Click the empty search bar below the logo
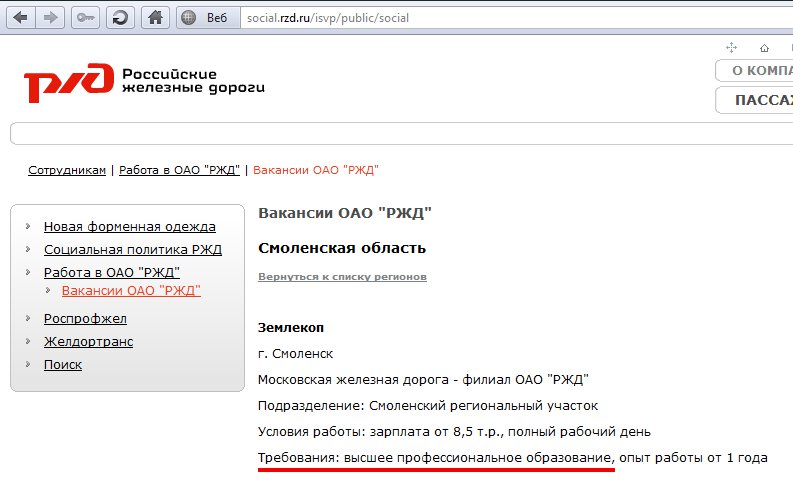 [402, 133]
